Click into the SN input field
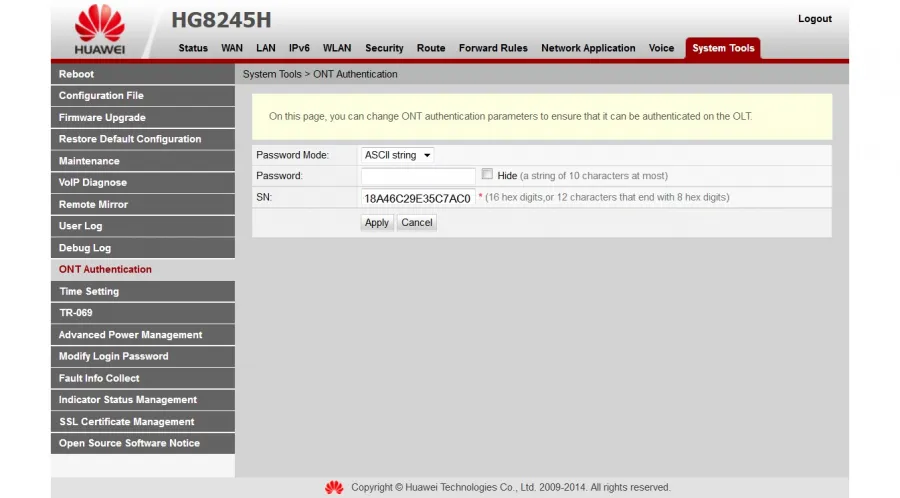900x498 pixels. [418, 198]
